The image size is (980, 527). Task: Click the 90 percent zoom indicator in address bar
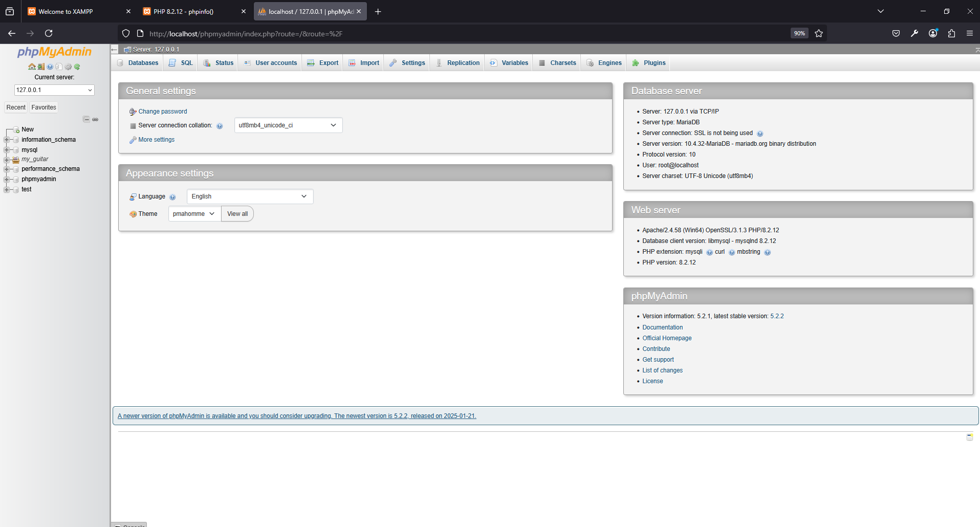[x=799, y=33]
